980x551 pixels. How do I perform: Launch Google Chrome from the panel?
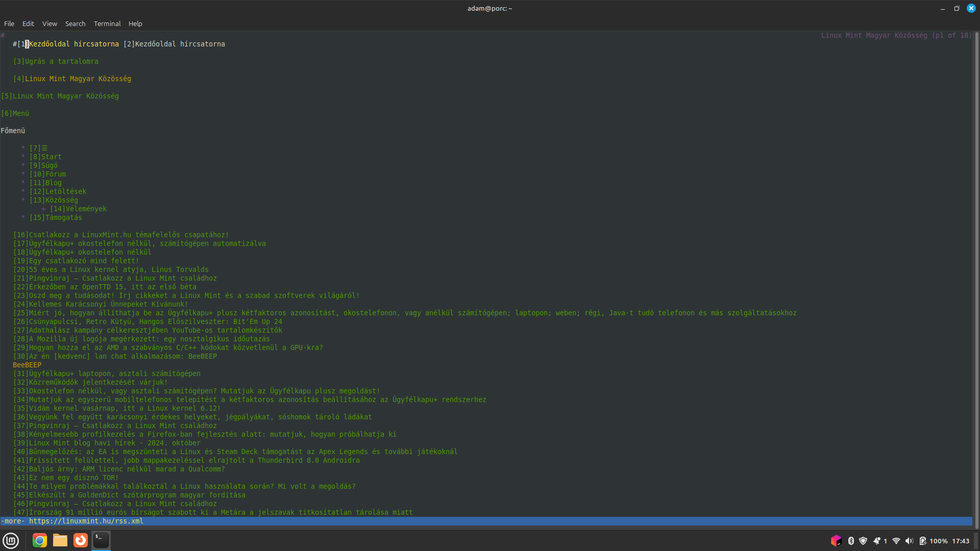pos(40,541)
